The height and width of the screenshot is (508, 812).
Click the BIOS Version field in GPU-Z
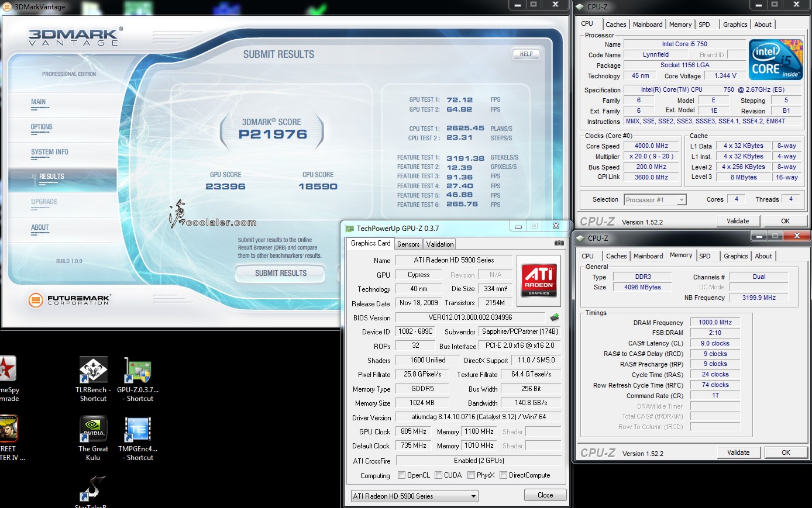coord(470,317)
